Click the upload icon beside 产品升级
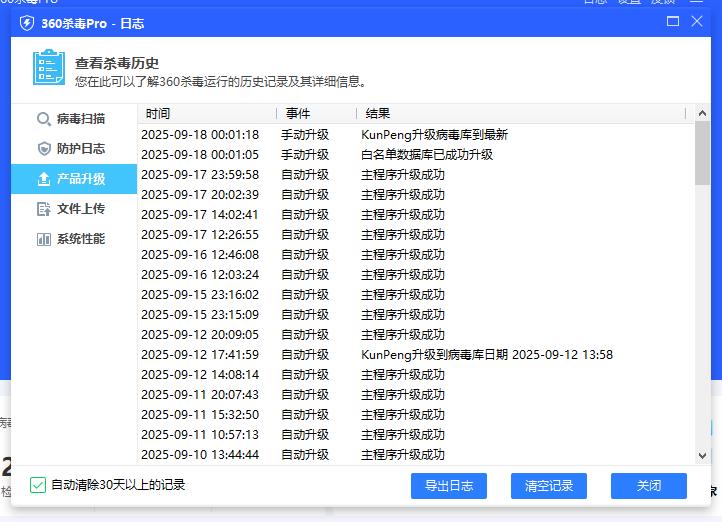 [44, 179]
